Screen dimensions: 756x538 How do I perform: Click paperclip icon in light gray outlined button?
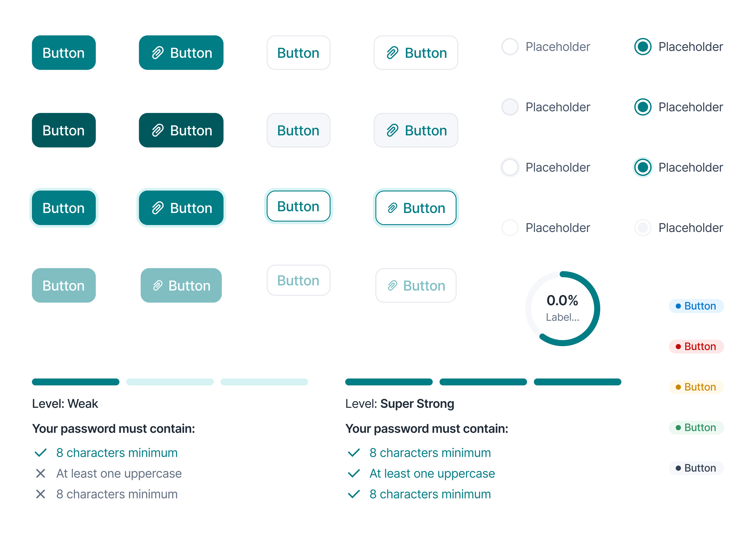(x=392, y=130)
